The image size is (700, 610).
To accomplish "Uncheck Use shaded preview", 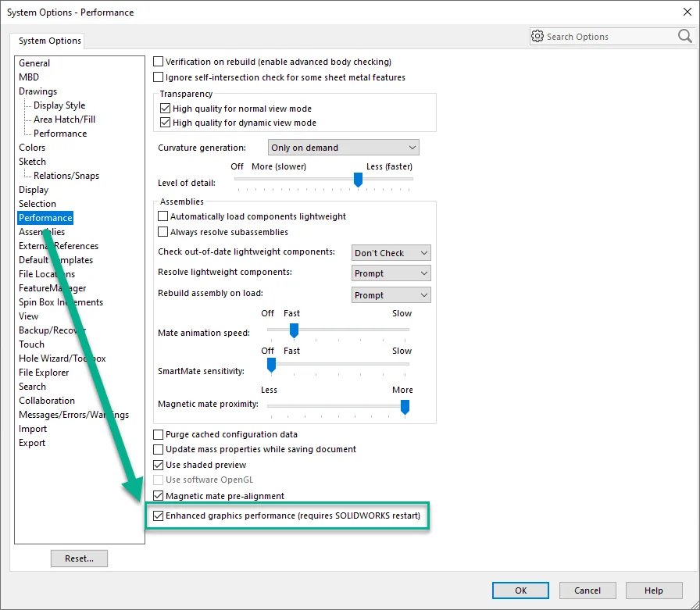I will coord(158,465).
